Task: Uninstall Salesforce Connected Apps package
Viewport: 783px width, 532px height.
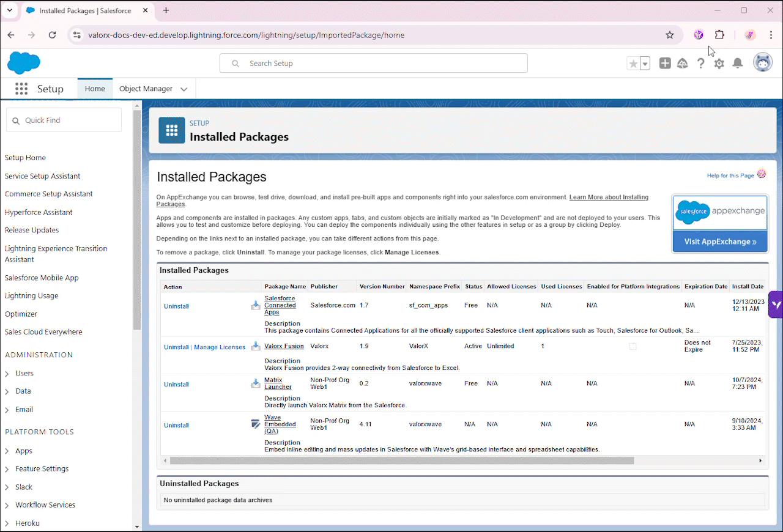Action: pyautogui.click(x=176, y=306)
